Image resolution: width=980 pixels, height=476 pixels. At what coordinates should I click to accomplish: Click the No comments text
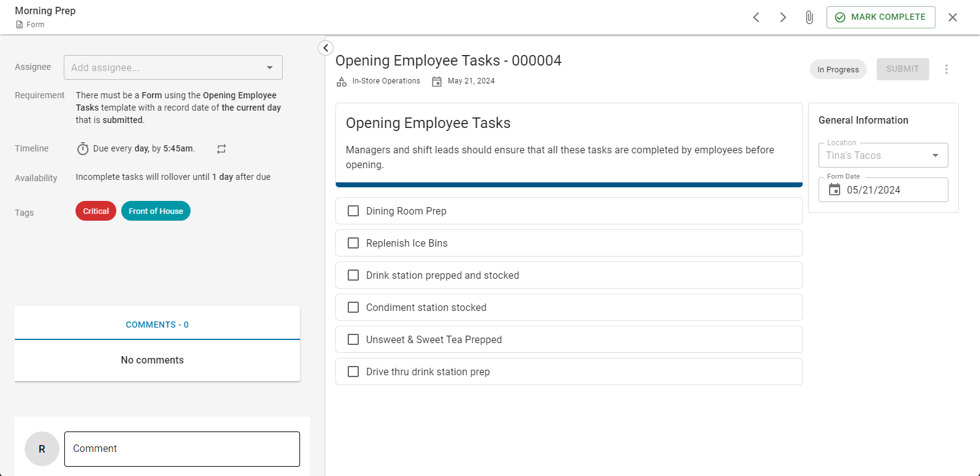152,360
